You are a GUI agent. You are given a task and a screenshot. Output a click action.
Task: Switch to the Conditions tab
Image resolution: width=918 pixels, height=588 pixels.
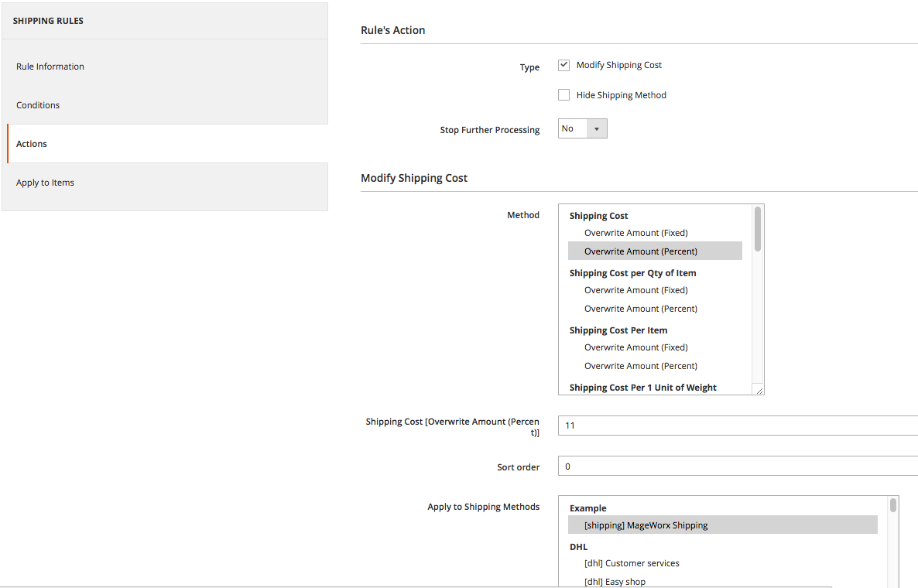(x=38, y=105)
